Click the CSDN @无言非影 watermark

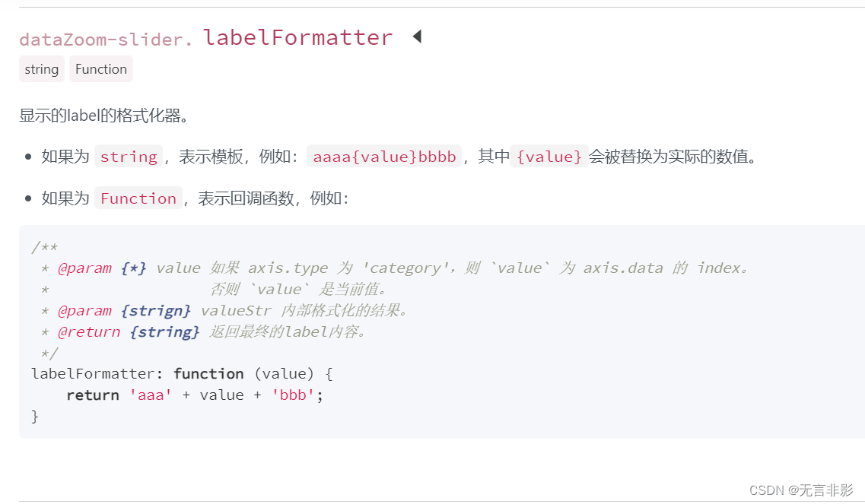pos(801,490)
